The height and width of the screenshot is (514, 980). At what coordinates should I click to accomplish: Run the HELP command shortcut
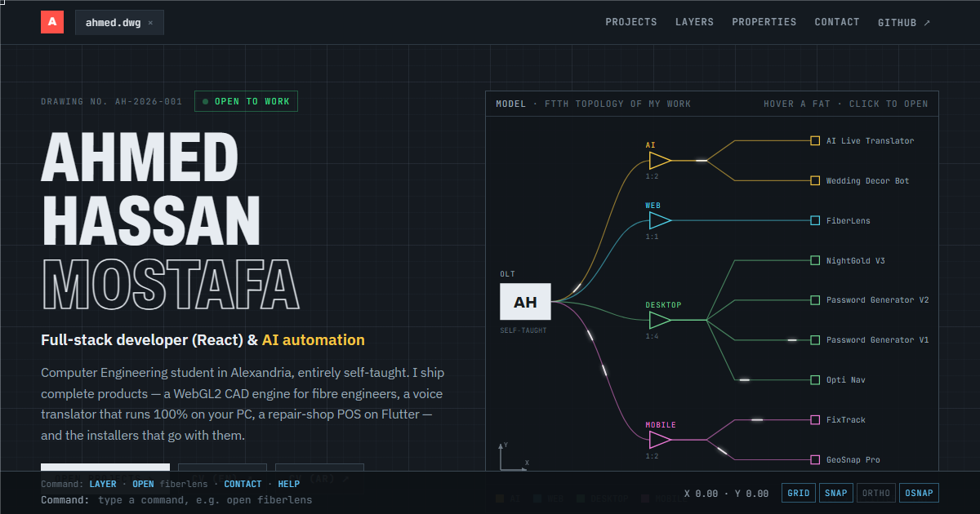[289, 484]
